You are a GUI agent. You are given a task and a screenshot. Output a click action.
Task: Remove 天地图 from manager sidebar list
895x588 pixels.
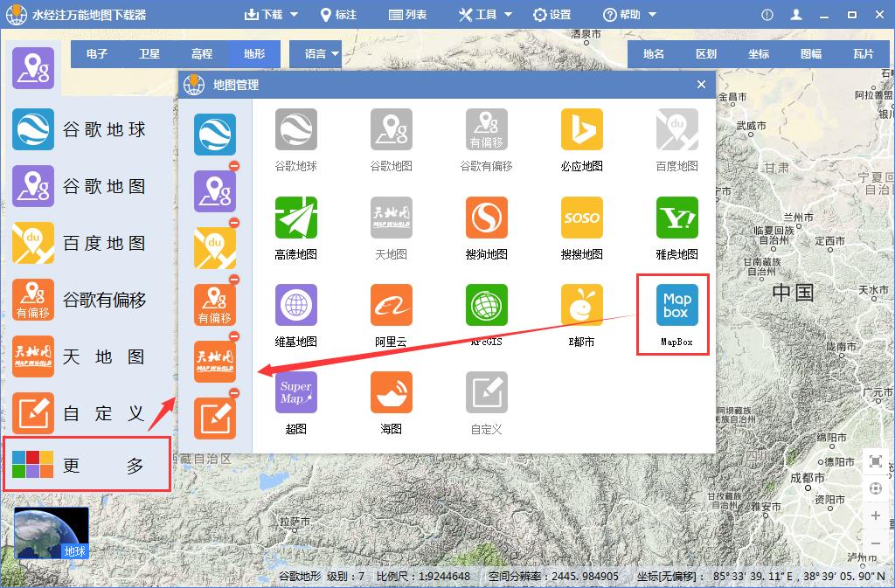(x=234, y=336)
